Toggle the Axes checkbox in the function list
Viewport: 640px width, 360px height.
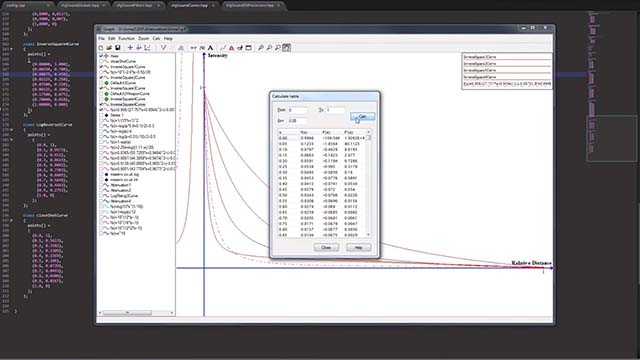[x=101, y=56]
